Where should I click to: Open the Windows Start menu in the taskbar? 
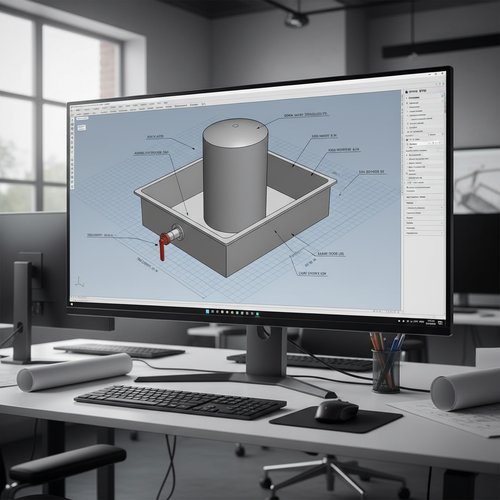[x=207, y=312]
